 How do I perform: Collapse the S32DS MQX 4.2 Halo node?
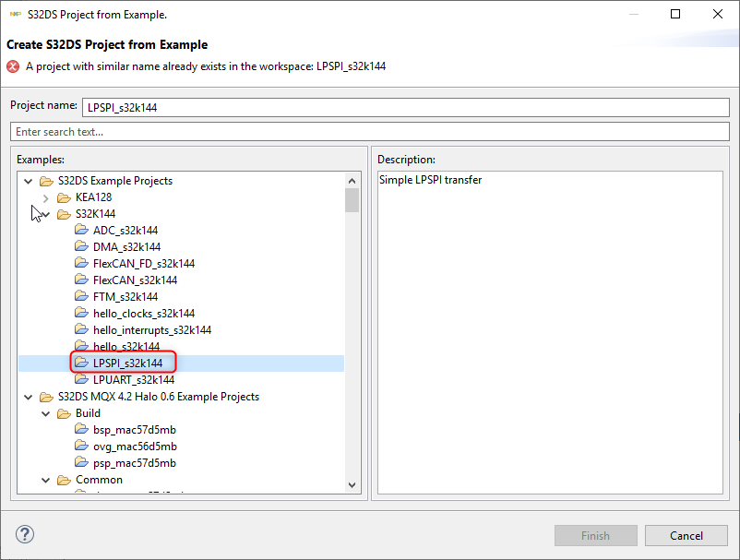coord(29,398)
